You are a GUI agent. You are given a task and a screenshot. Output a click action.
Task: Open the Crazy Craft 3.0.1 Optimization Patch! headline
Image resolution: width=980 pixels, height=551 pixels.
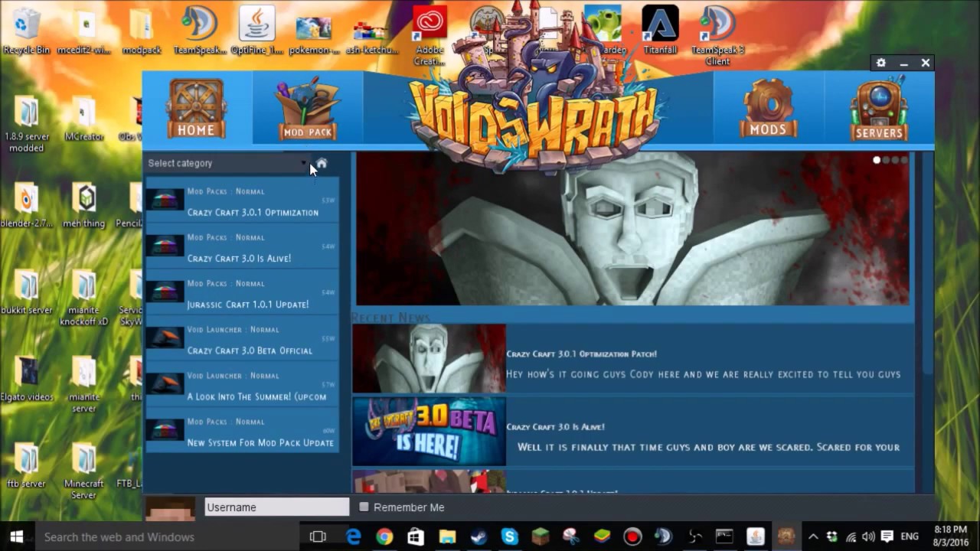[581, 354]
